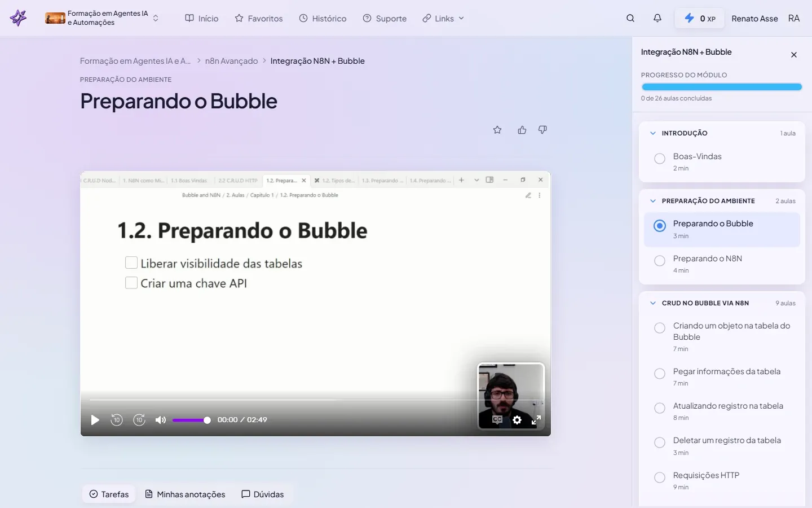Collapse PREPARAÇÃO DO AMBIENTE section
The width and height of the screenshot is (812, 508).
[653, 201]
